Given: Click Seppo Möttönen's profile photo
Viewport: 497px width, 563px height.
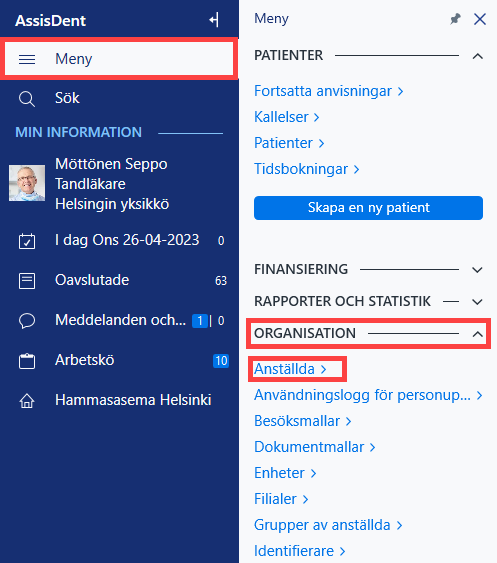Looking at the screenshot, I should pos(27,183).
